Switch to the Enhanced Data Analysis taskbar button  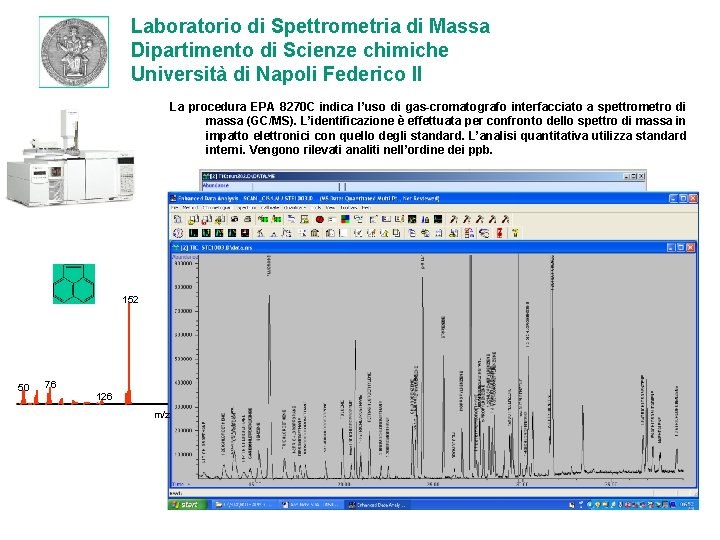coord(377,505)
